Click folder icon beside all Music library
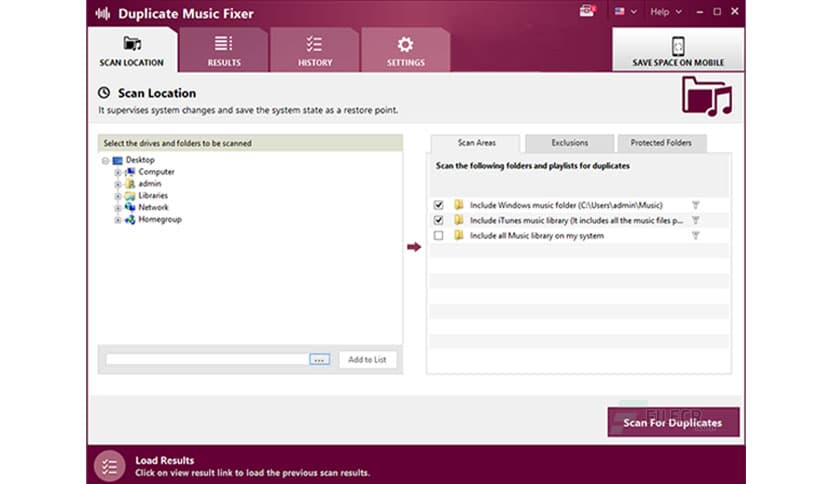836x484 pixels. pos(459,235)
